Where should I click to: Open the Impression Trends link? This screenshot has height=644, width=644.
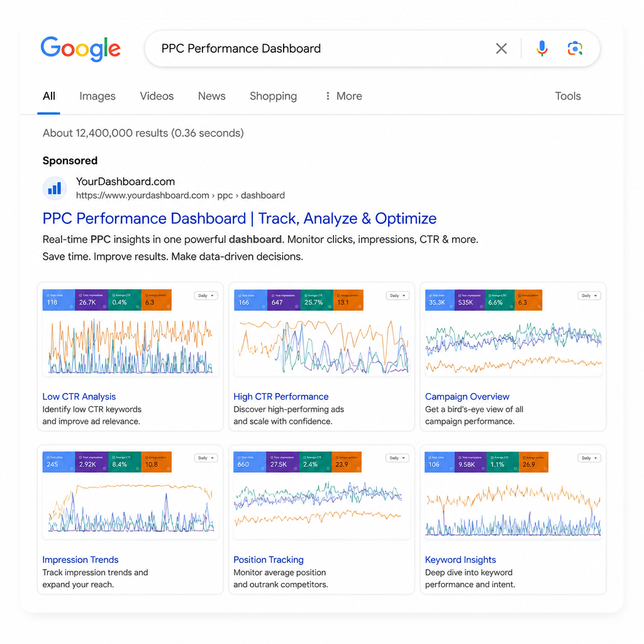(80, 560)
